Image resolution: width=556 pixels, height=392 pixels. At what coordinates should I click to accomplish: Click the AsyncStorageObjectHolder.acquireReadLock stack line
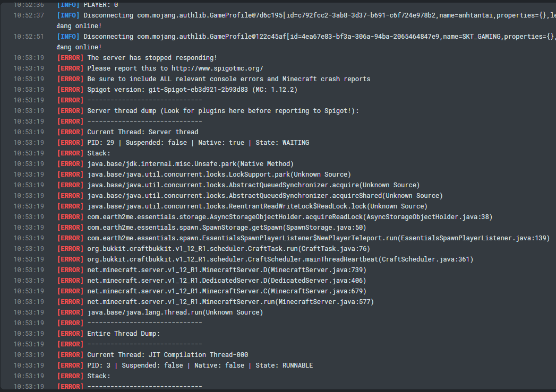pyautogui.click(x=290, y=217)
